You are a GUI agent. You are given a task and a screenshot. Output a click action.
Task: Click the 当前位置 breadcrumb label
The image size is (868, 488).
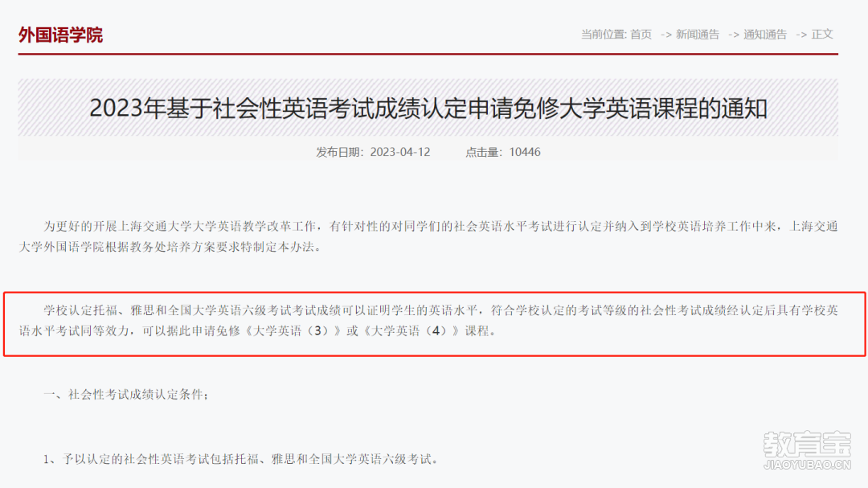point(604,35)
